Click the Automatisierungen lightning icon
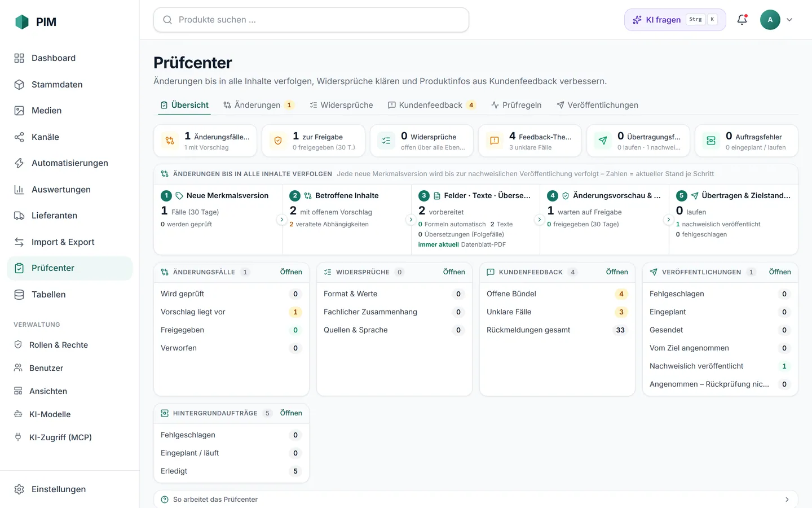The width and height of the screenshot is (812, 508). coord(19,163)
